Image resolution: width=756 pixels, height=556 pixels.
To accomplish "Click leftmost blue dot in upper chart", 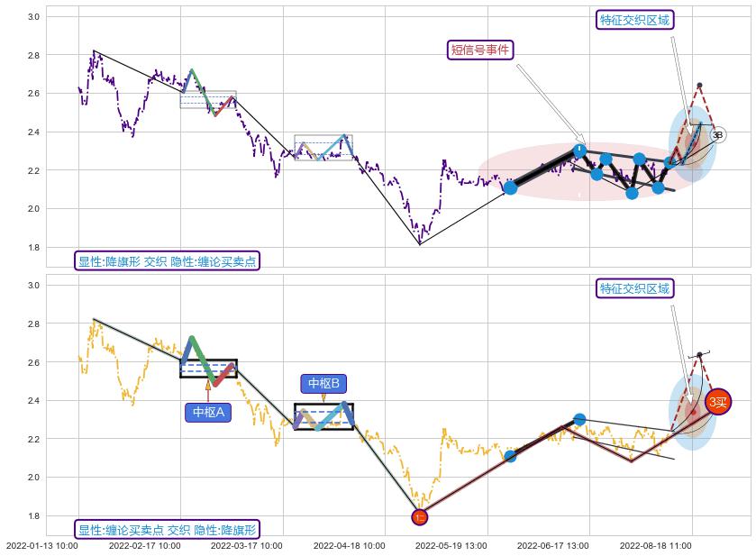I will click(x=510, y=187).
